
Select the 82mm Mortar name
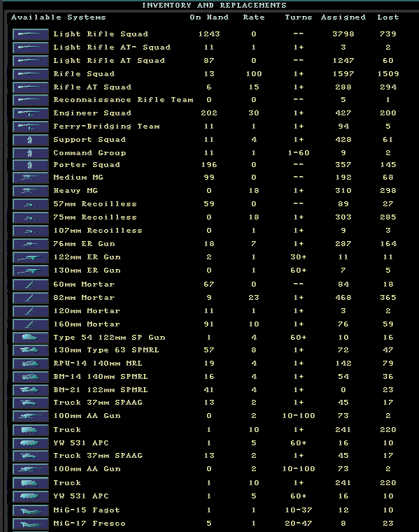click(84, 298)
